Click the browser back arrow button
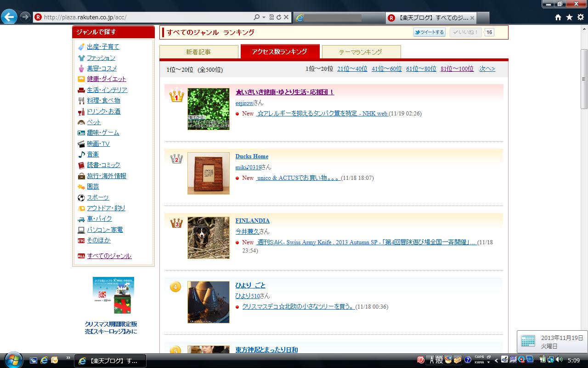 [9, 17]
